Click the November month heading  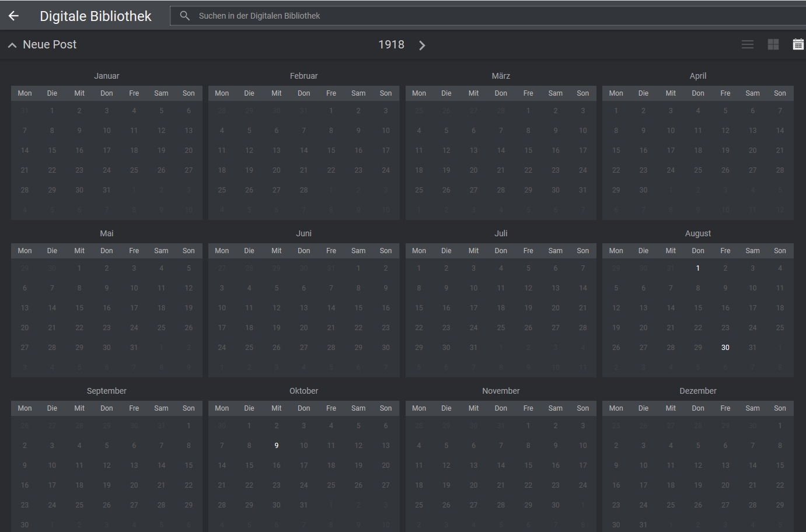501,391
